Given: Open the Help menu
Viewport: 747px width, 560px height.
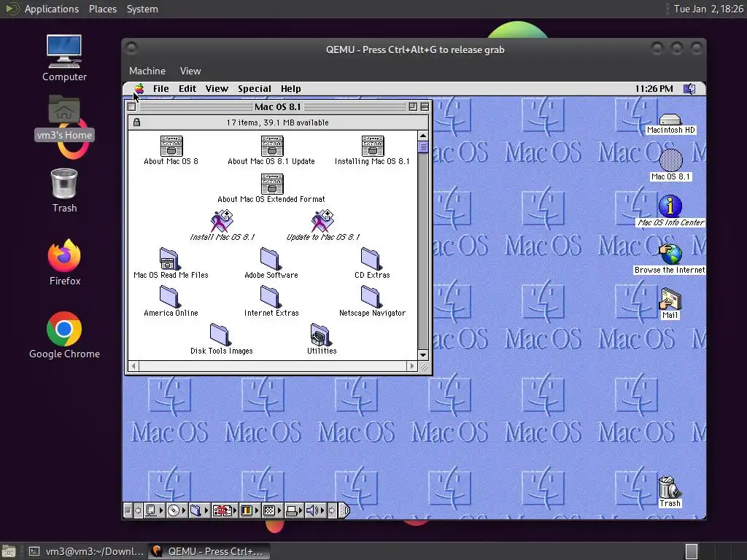Looking at the screenshot, I should coord(290,88).
